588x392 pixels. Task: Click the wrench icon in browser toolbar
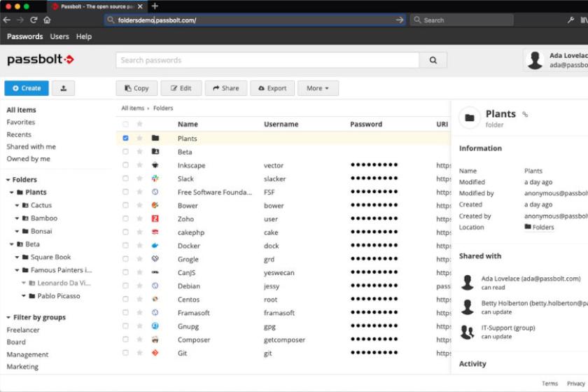pos(570,20)
